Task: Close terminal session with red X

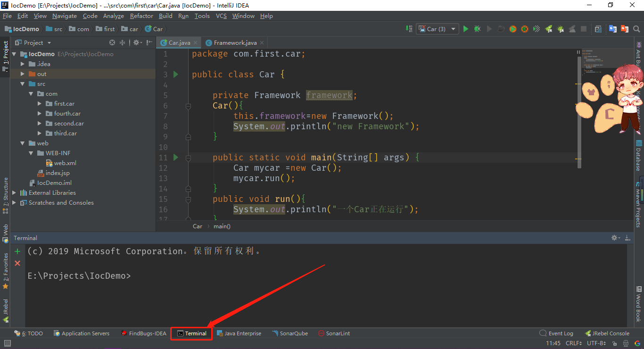Action: [x=17, y=263]
